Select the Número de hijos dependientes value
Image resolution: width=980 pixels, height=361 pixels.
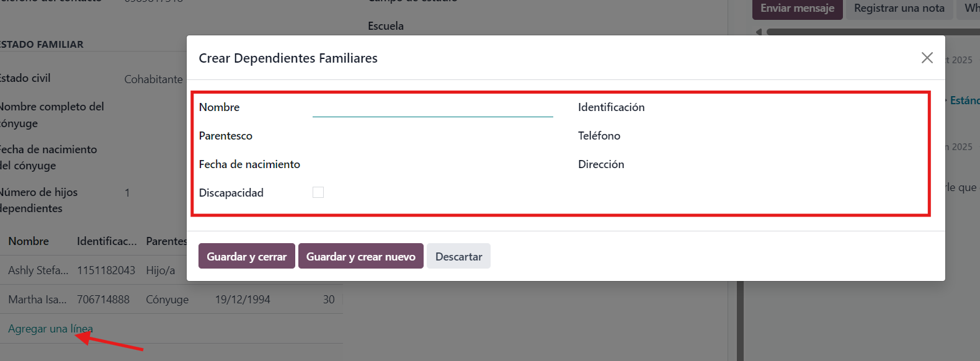pyautogui.click(x=127, y=193)
